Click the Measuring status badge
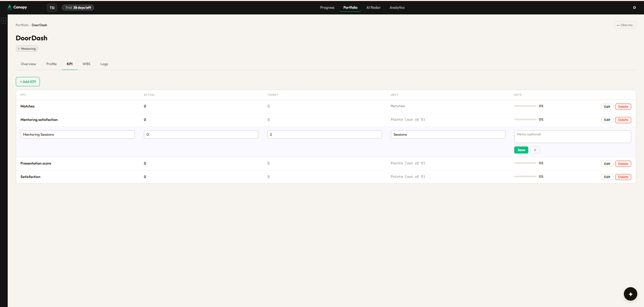The image size is (644, 307). pos(27,49)
